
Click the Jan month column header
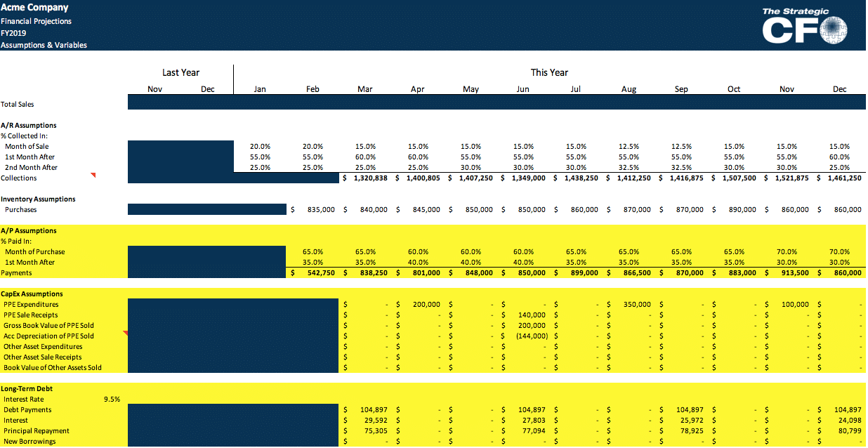coord(260,89)
